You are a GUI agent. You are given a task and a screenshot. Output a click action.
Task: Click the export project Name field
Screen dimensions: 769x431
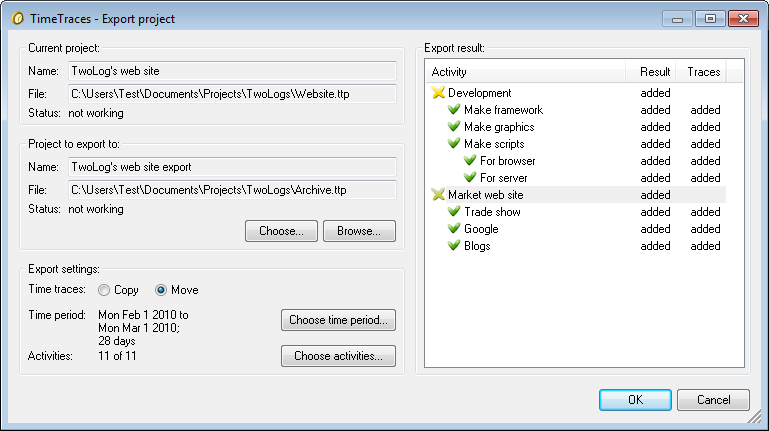pos(232,166)
